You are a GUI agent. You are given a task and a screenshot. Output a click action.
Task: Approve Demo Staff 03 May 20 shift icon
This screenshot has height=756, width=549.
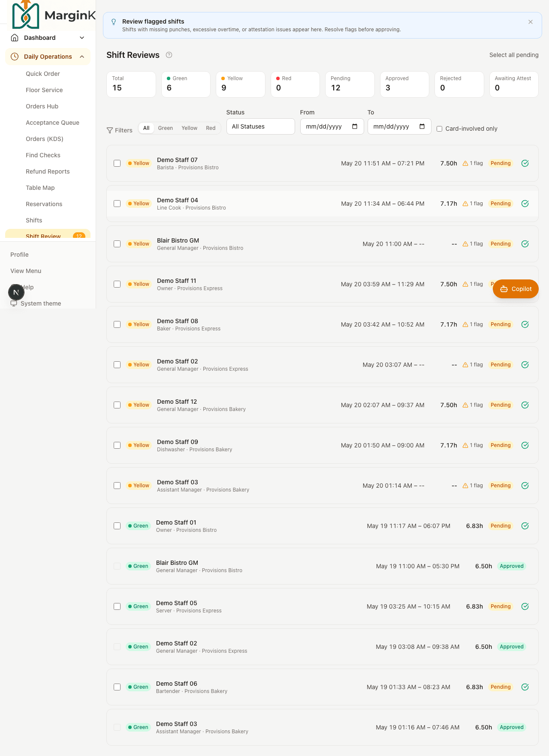click(x=525, y=486)
